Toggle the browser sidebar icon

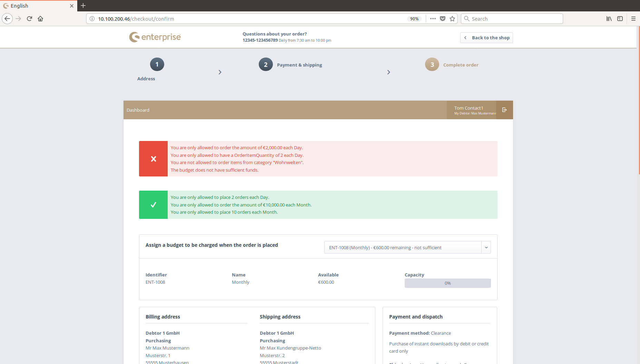point(620,19)
